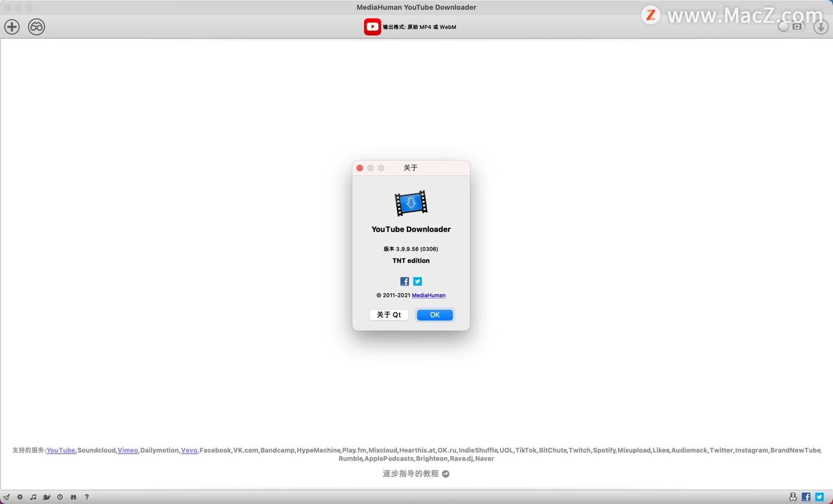Click the Mixcloud service name

[x=383, y=450]
